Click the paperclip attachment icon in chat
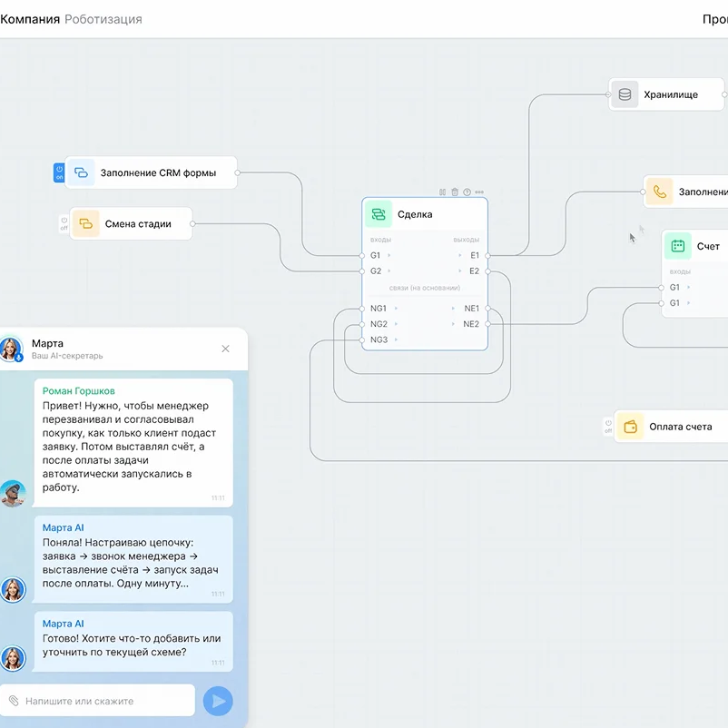The image size is (728, 728). [14, 701]
